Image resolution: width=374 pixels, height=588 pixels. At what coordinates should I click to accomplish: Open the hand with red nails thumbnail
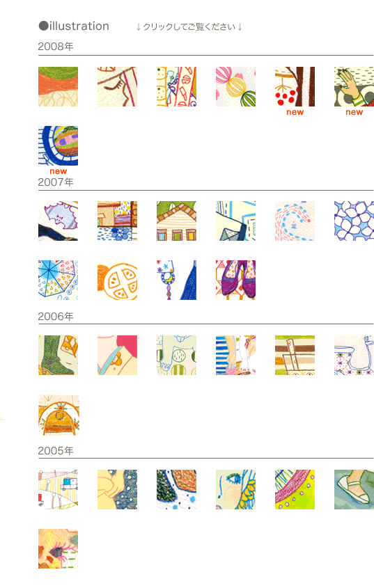[354, 86]
